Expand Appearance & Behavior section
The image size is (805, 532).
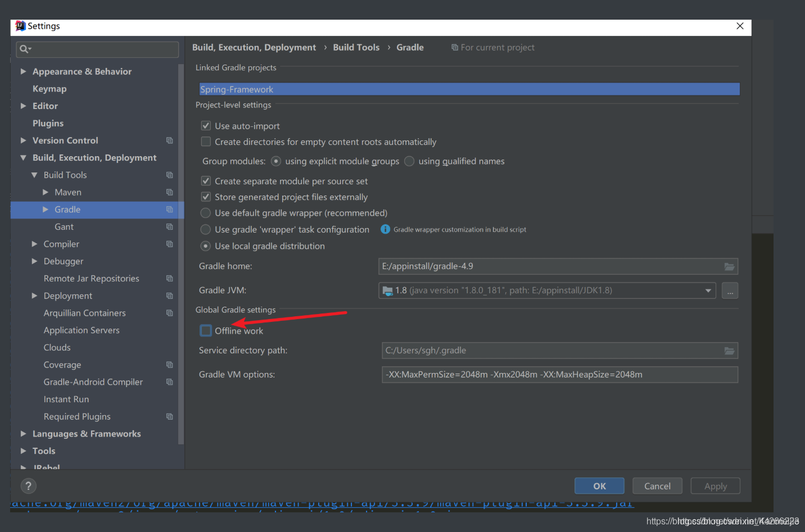pyautogui.click(x=24, y=71)
